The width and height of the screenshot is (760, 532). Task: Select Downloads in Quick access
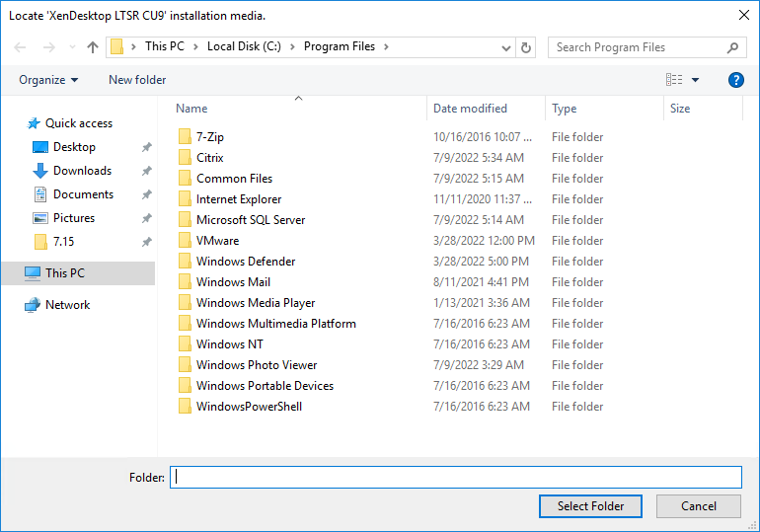point(82,171)
